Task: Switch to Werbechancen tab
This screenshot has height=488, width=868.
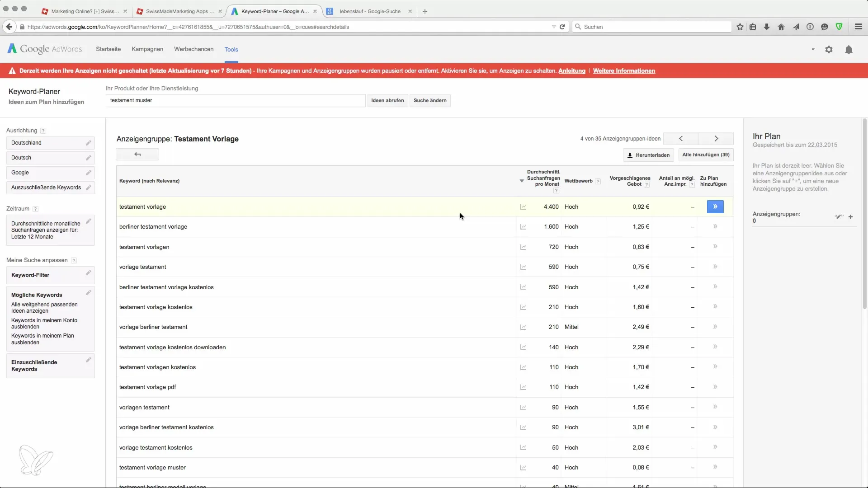Action: pos(193,49)
